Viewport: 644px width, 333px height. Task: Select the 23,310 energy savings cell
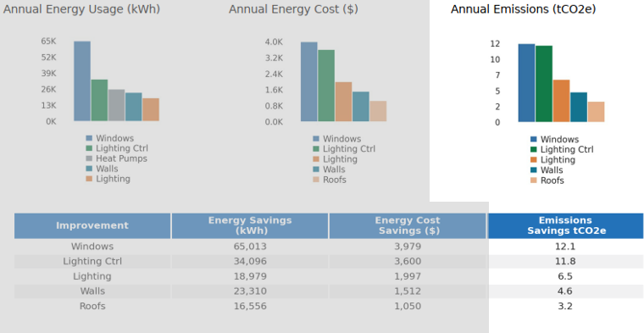tap(250, 291)
